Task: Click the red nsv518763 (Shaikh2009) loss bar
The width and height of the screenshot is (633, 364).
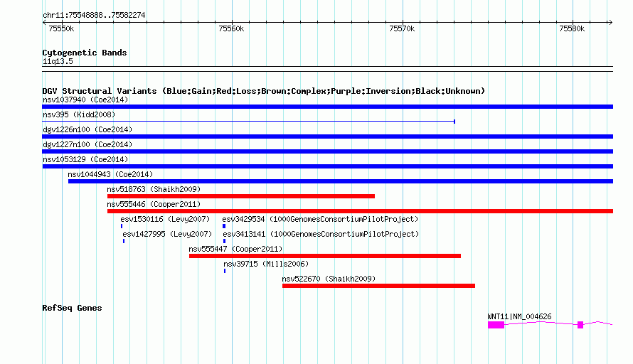Action: tap(241, 196)
